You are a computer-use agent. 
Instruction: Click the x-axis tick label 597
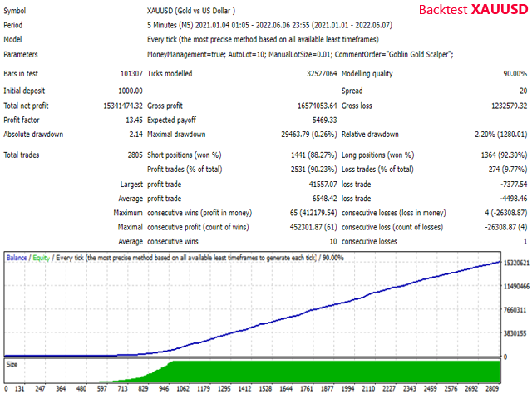point(101,388)
